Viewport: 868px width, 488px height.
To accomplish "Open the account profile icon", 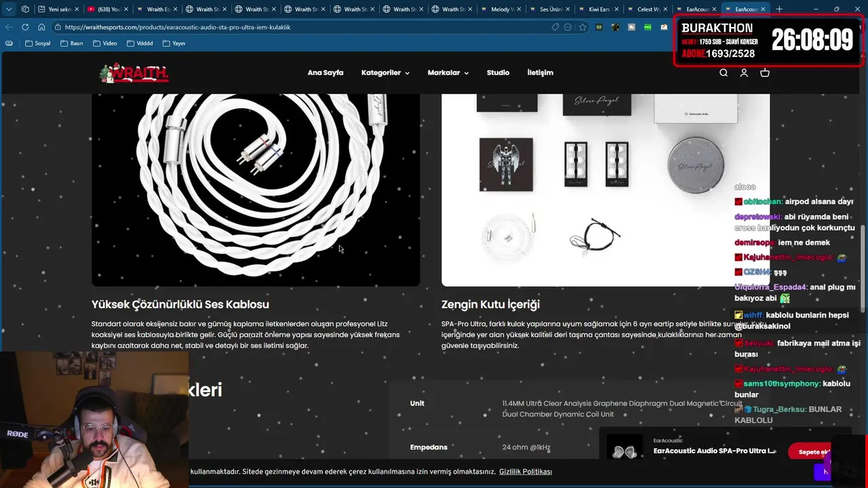I will click(x=744, y=73).
